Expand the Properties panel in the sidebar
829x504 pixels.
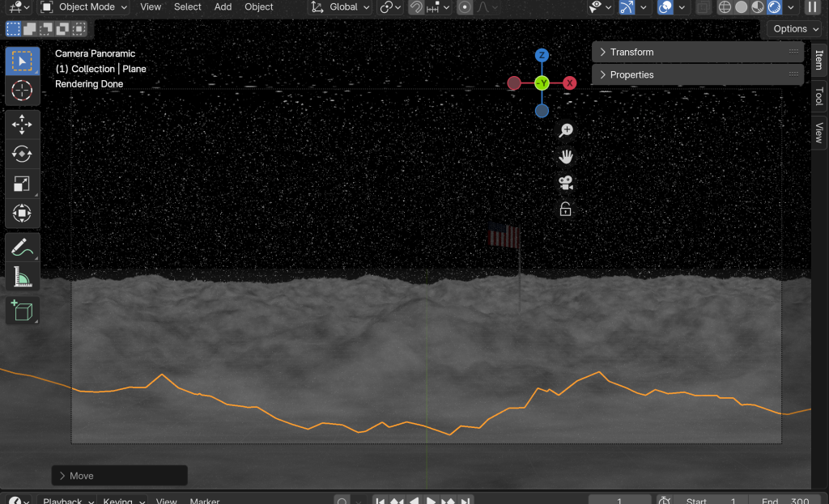tap(631, 74)
